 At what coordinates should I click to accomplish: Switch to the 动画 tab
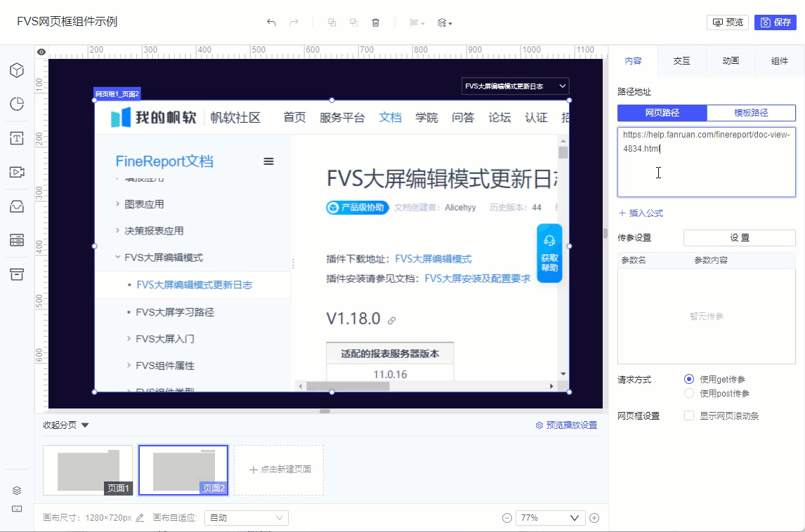(731, 61)
